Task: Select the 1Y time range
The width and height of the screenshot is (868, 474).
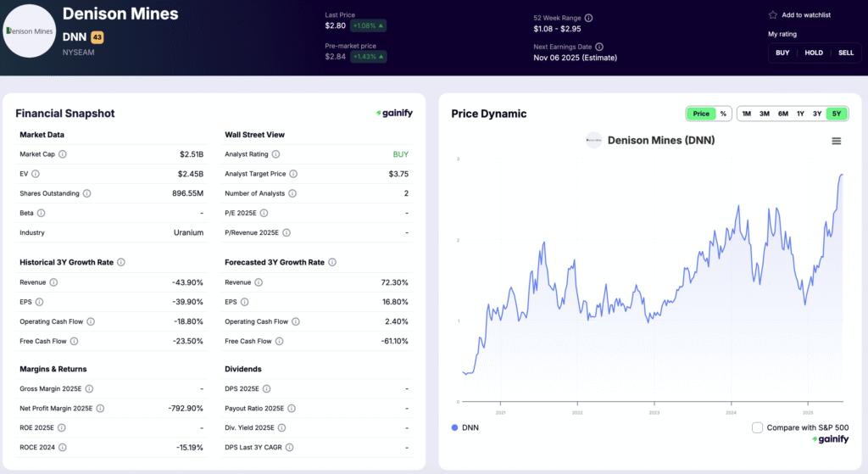Action: click(800, 114)
